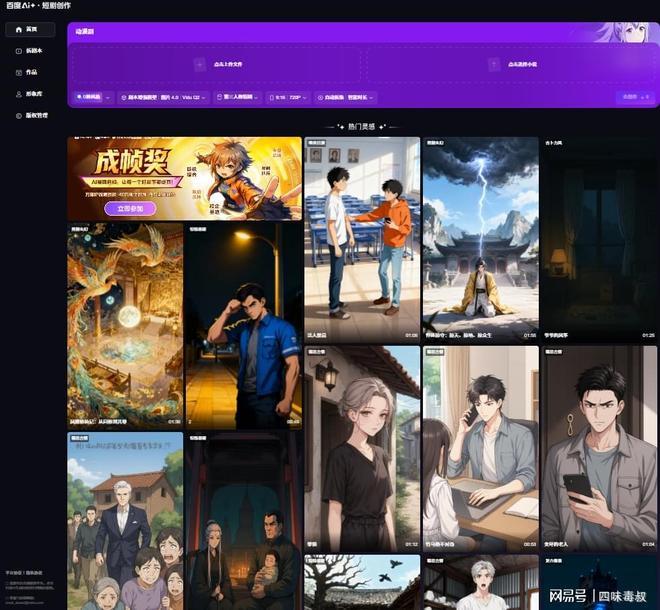Open the model dropdown showing 4.0 and Vidu Q2
The height and width of the screenshot is (610, 660).
[x=163, y=97]
